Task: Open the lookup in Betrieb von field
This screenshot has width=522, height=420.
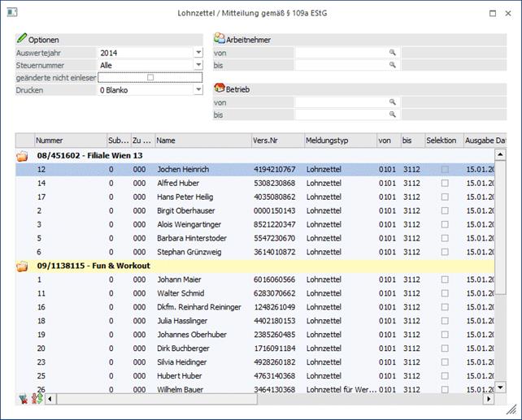Action: click(392, 102)
